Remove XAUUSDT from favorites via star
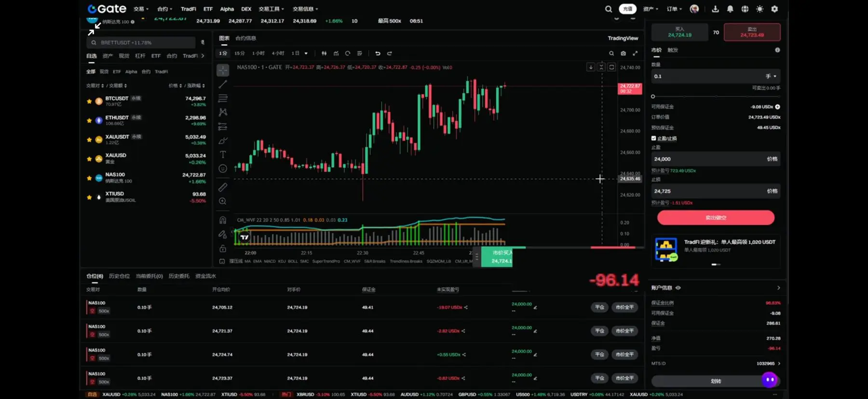The width and height of the screenshot is (868, 399). coord(89,140)
